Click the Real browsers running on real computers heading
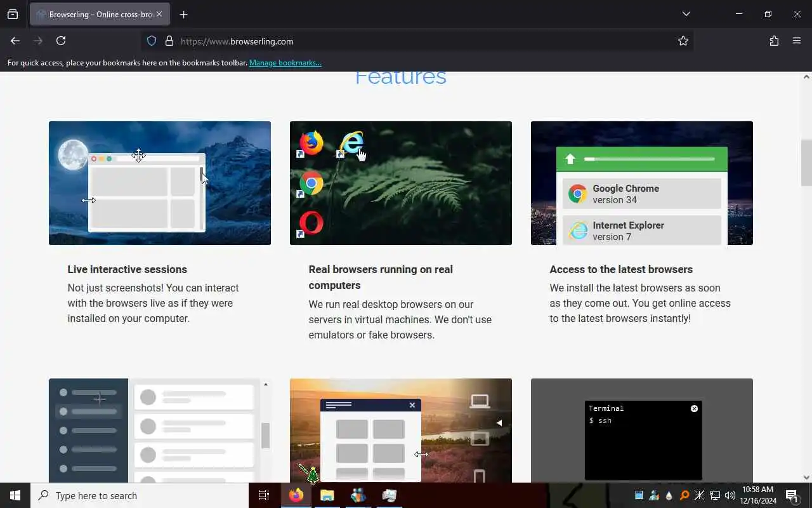812x508 pixels. 381,277
